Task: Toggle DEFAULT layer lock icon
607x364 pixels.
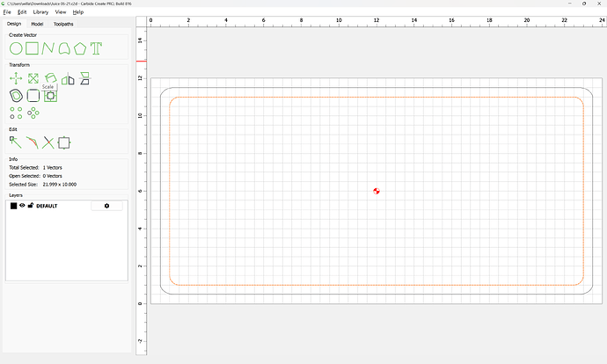Action: pyautogui.click(x=30, y=206)
